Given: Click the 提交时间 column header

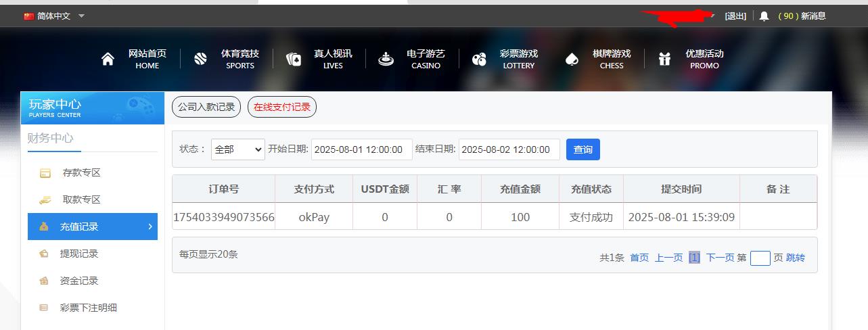Looking at the screenshot, I should (x=681, y=189).
